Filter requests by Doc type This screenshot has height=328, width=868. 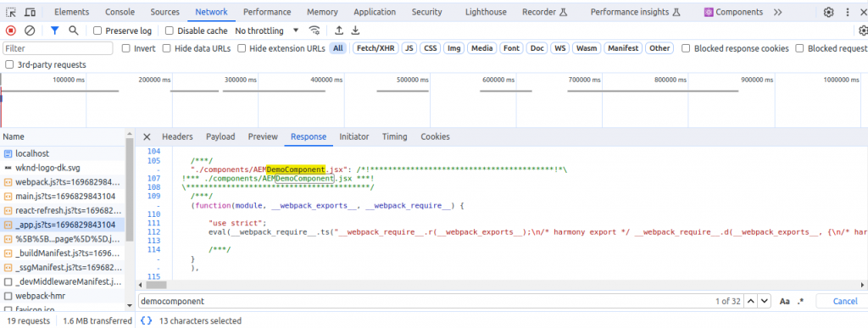click(x=537, y=48)
